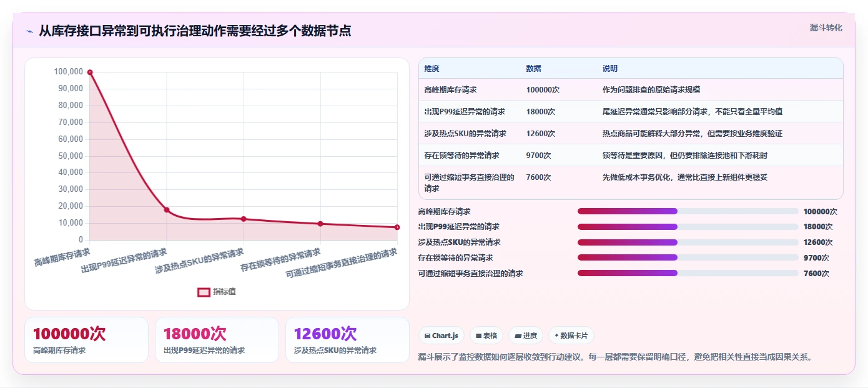The image size is (868, 388).
Task: Click the progress label 高峰期库存请求
Action: tap(444, 211)
